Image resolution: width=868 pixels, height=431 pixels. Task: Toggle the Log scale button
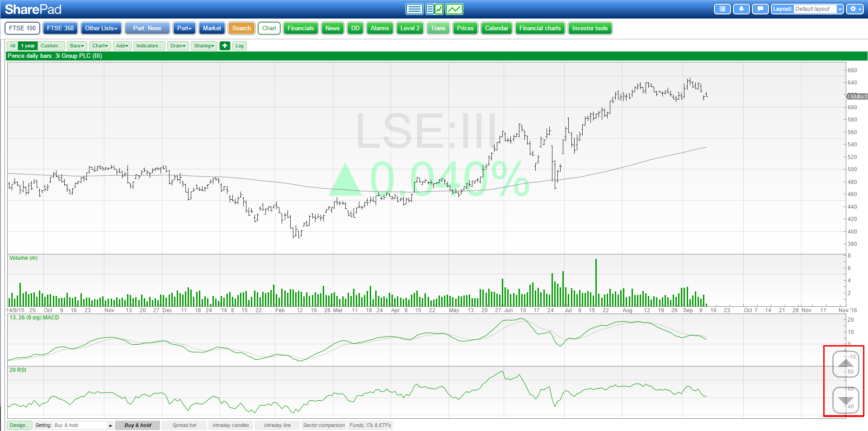(x=240, y=46)
